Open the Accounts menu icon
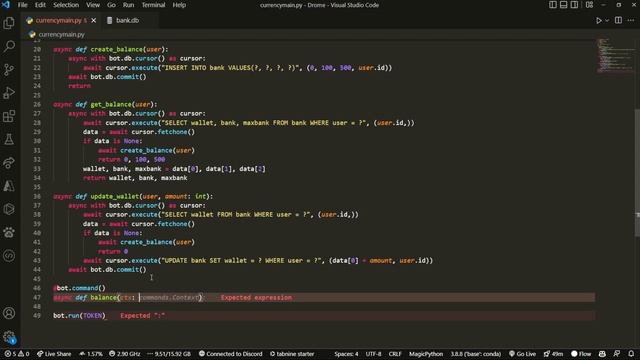 9,313
